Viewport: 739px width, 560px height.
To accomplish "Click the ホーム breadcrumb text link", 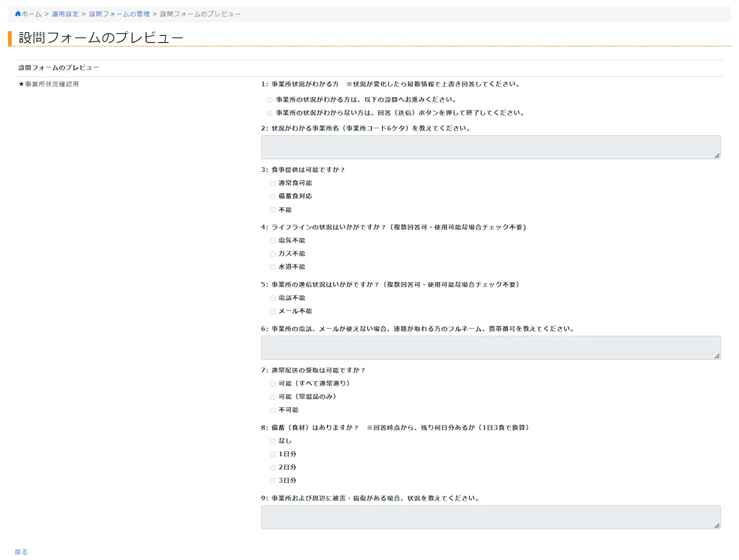I will (31, 14).
